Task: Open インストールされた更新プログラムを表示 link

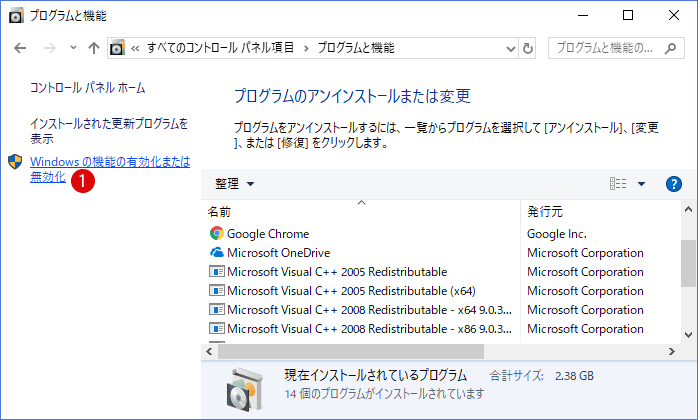Action: click(109, 131)
